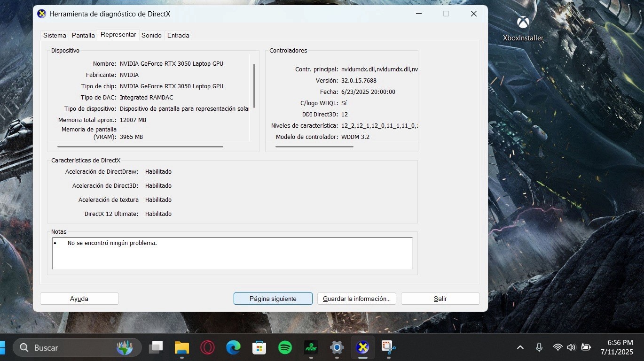Screen dimensions: 644x361
Task: Open Microsoft Edge from the taskbar
Action: click(234, 348)
